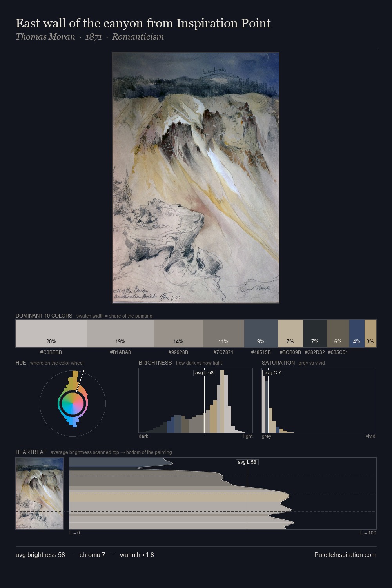Screen dimensions: 392x588
Task: Select the 9% slate swatch #48515B
Action: [261, 334]
